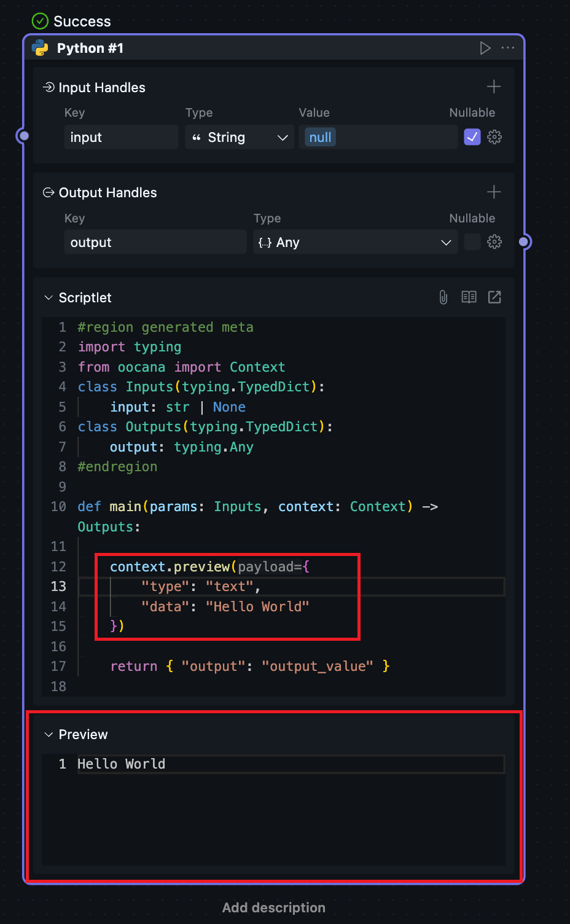Enable the Nullable checkbox for output handle
The height and width of the screenshot is (924, 570).
click(x=472, y=242)
